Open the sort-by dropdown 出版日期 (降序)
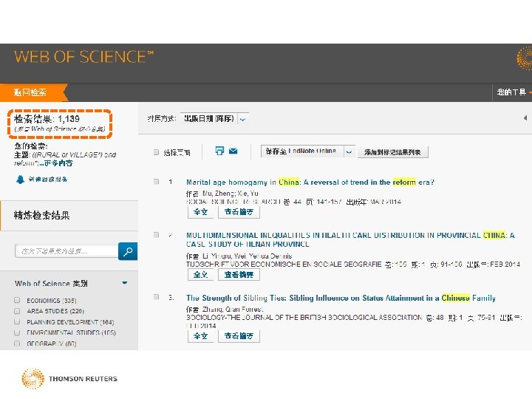This screenshot has height=399, width=532. click(x=214, y=119)
